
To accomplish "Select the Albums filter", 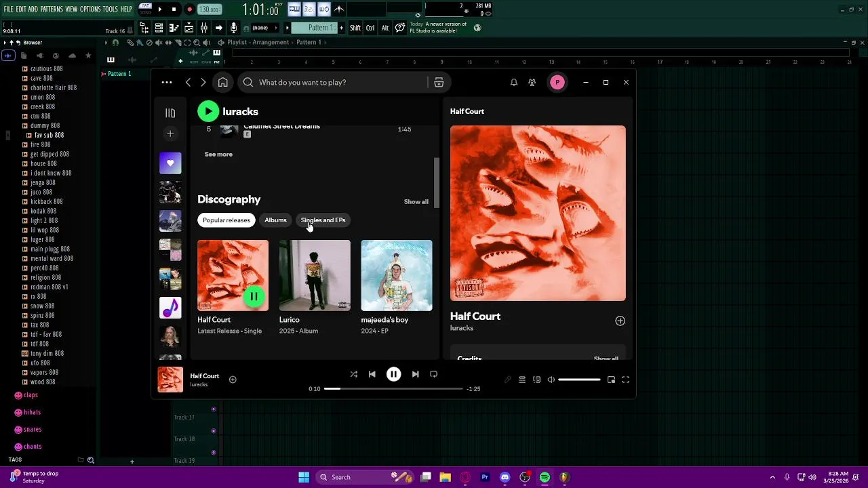I will point(275,220).
